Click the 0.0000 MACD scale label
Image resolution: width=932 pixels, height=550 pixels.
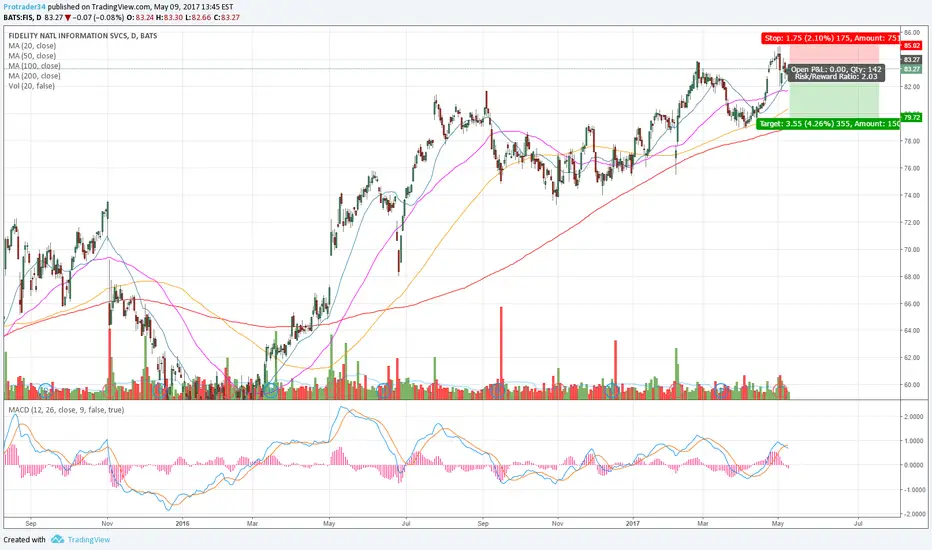pyautogui.click(x=914, y=465)
